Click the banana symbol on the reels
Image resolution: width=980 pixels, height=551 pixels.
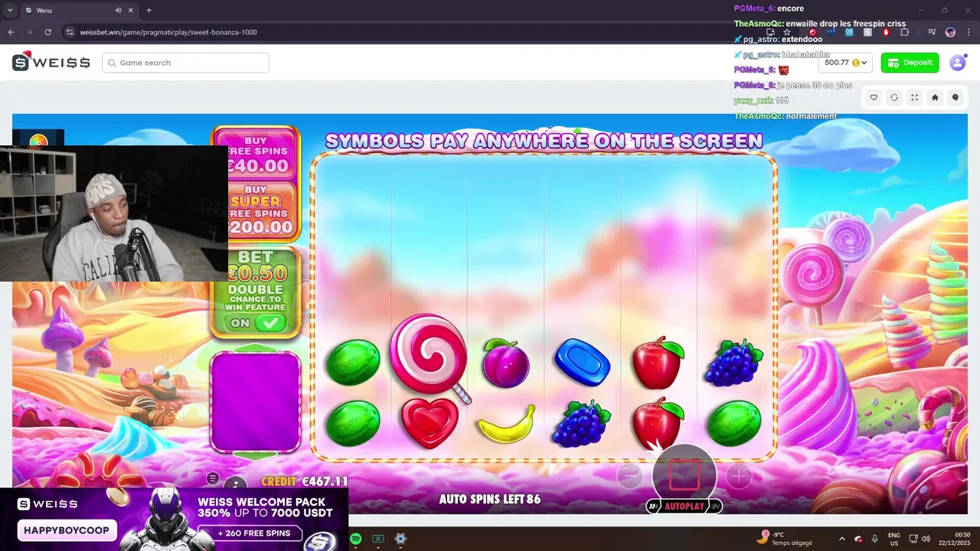pos(506,424)
